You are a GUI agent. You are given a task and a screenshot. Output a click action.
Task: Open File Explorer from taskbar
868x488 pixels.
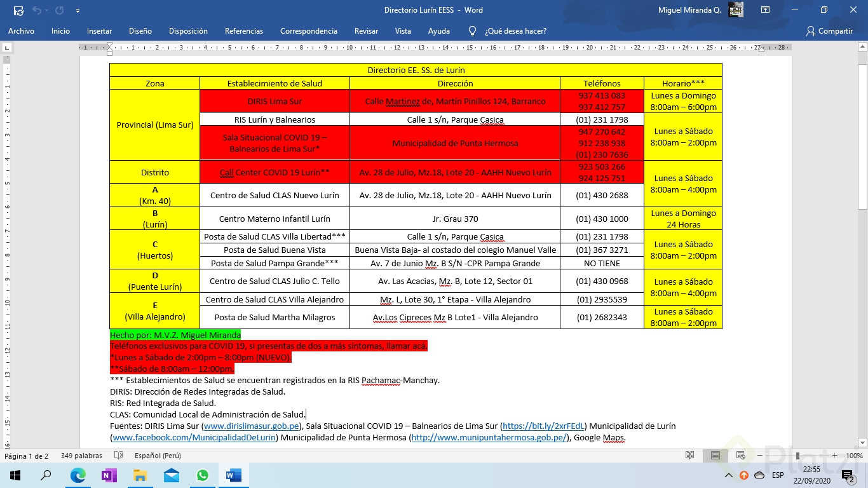click(x=140, y=475)
